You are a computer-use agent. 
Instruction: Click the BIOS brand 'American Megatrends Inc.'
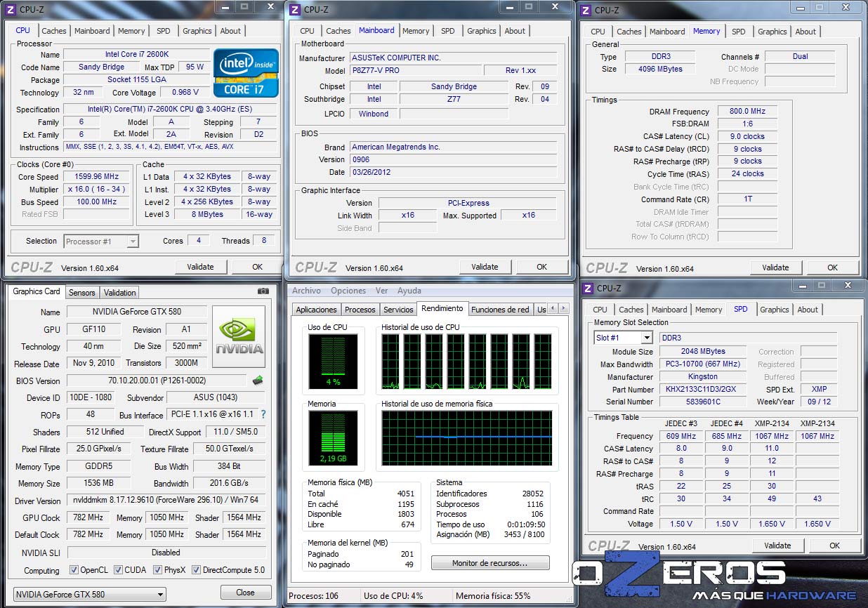coord(453,147)
